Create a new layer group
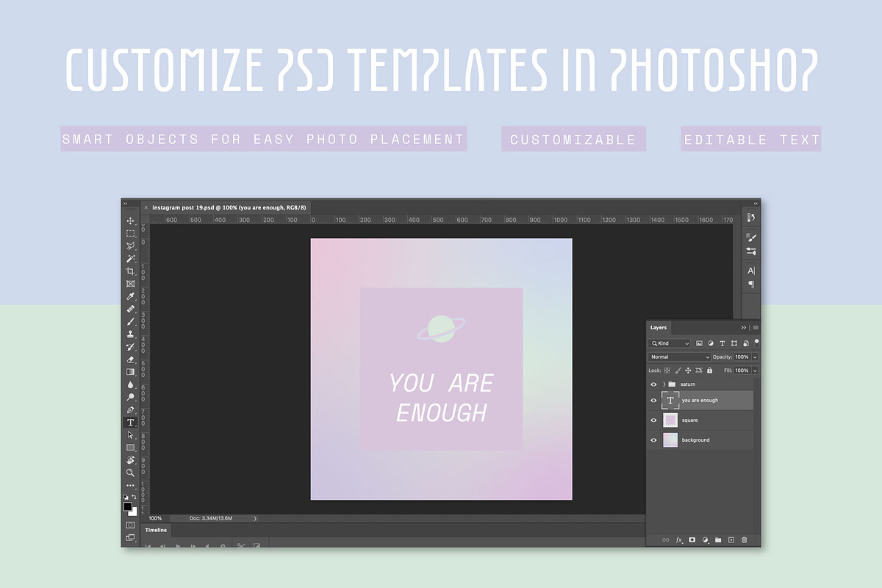This screenshot has width=882, height=588. tap(718, 539)
